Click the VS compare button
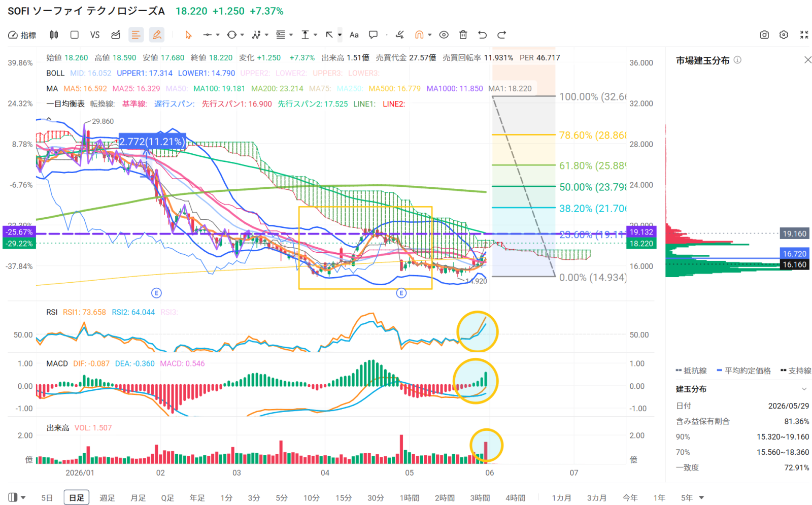812x505 pixels. 95,35
